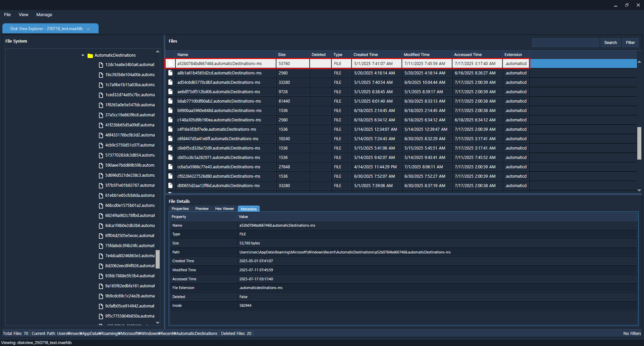The image size is (644, 346).
Task: Close the Disk View Explorer tab
Action: (89, 29)
